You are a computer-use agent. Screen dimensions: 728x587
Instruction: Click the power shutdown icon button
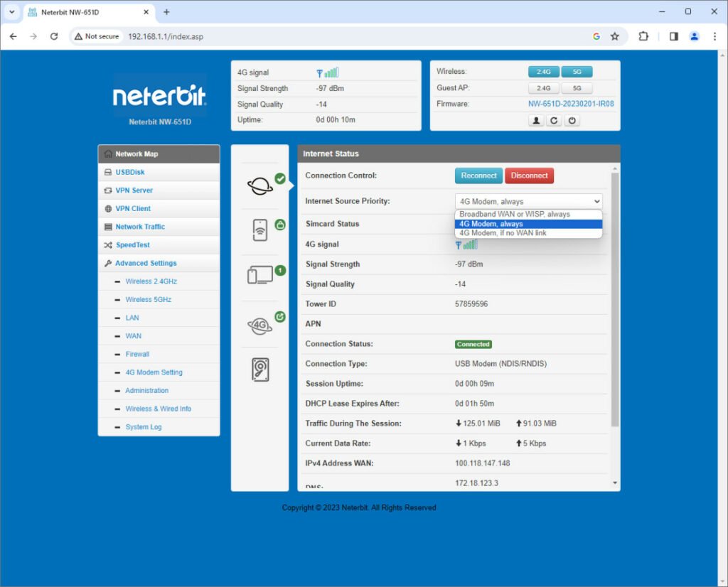point(572,121)
